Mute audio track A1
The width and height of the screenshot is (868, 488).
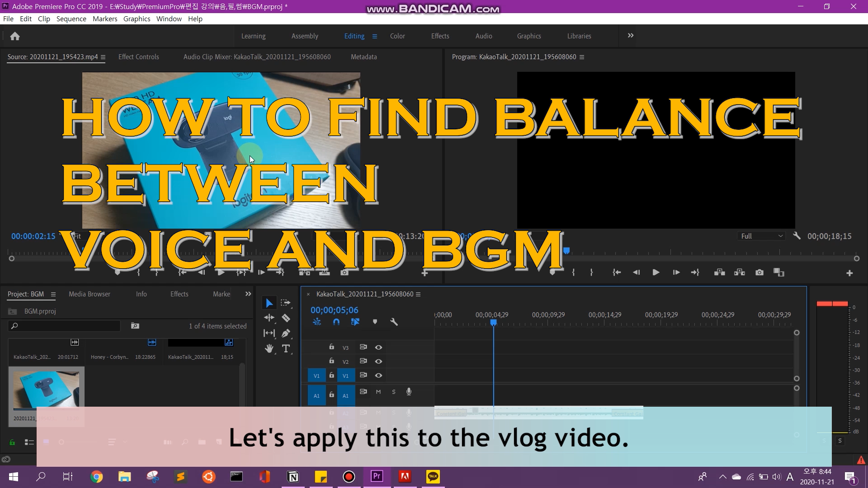tap(378, 392)
